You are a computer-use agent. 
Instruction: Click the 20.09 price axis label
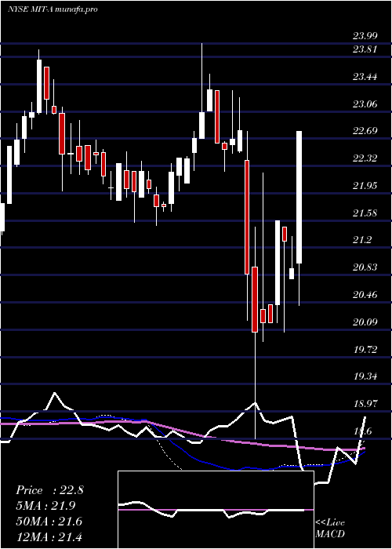pyautogui.click(x=365, y=322)
